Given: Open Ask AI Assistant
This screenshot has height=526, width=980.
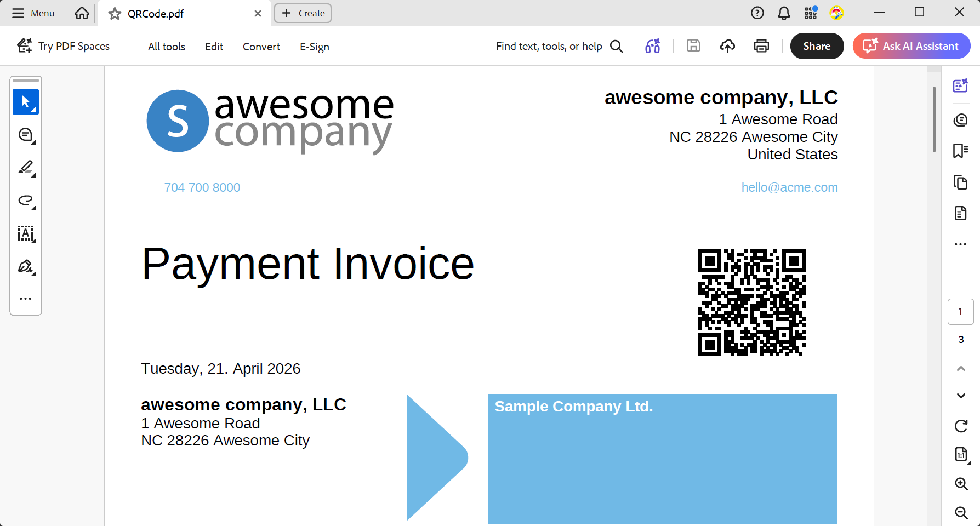Looking at the screenshot, I should pyautogui.click(x=911, y=46).
